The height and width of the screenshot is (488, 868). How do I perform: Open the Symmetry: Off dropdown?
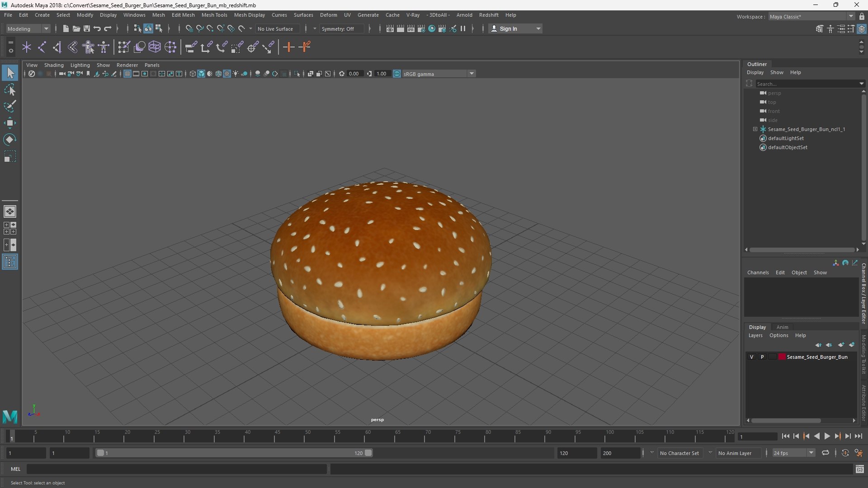(x=343, y=28)
